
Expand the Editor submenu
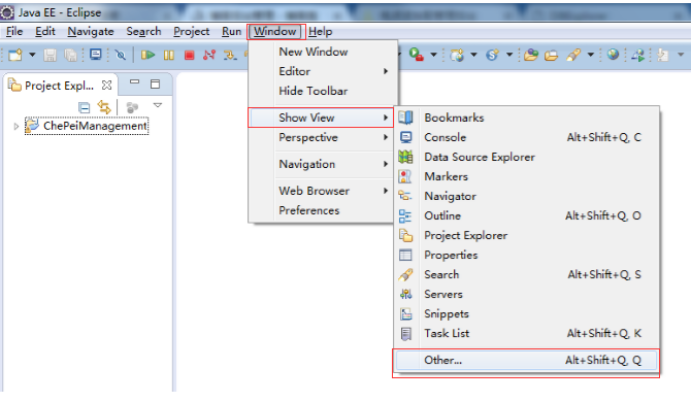pyautogui.click(x=323, y=72)
